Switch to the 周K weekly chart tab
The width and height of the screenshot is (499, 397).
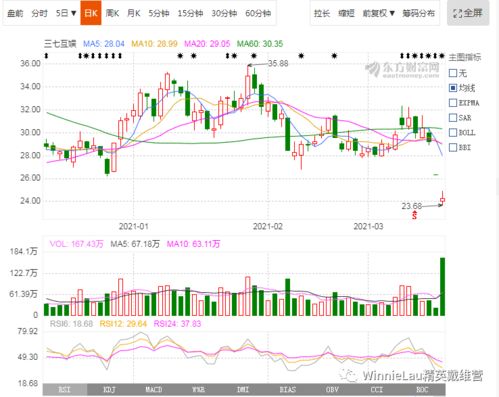(112, 13)
